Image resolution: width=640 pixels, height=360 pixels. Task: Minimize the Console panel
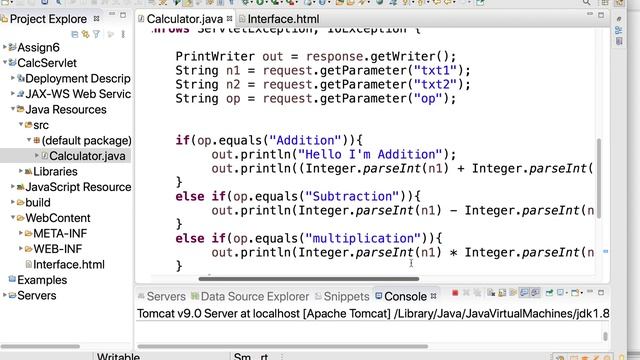coord(590,291)
